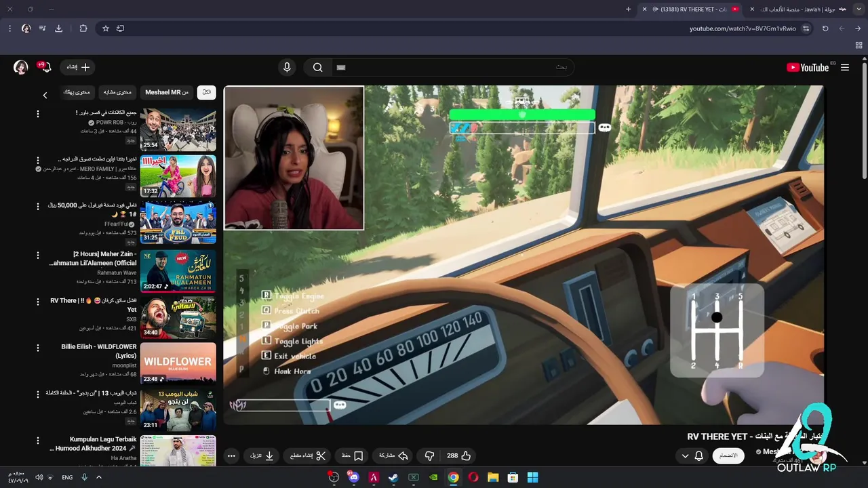
Task: Open a new Chrome tab with plus button
Action: [x=628, y=9]
